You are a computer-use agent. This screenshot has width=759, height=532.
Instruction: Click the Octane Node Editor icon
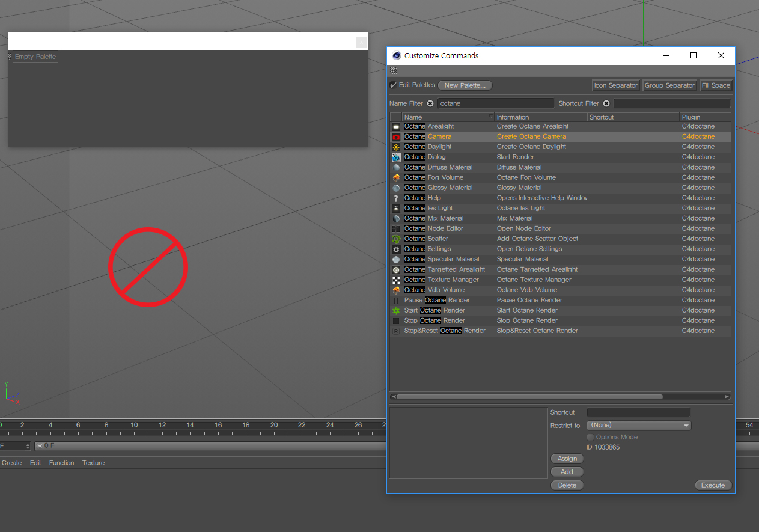click(396, 229)
